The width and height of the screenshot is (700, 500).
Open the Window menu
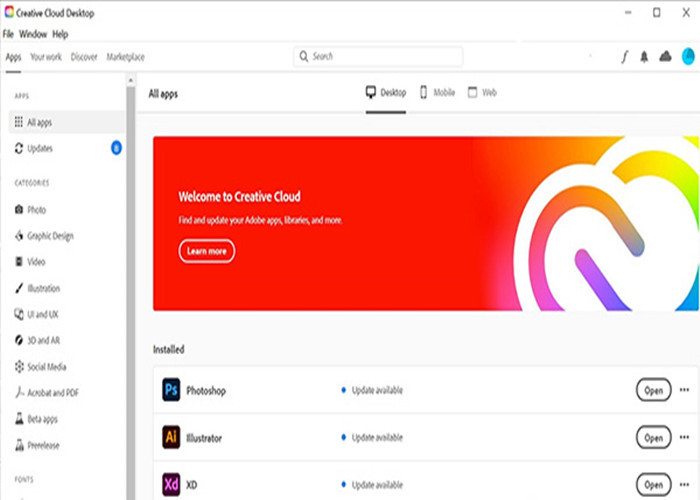pyautogui.click(x=33, y=34)
